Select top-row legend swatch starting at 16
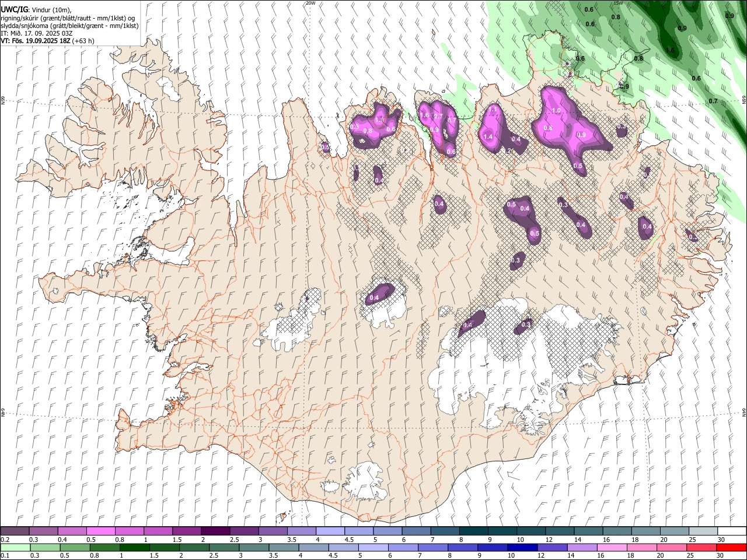Image resolution: width=747 pixels, height=560 pixels. click(x=616, y=531)
